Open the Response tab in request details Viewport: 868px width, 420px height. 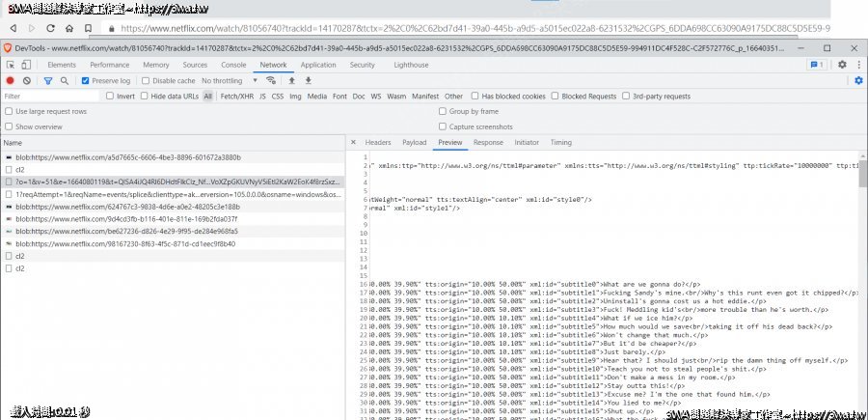point(487,142)
